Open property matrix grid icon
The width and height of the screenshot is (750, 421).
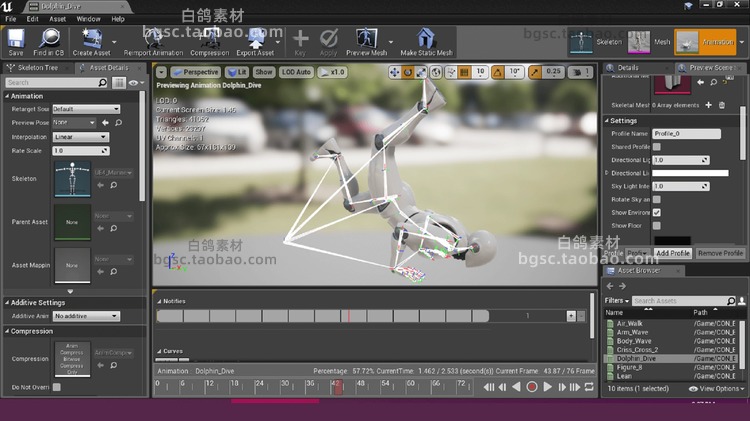click(x=119, y=83)
